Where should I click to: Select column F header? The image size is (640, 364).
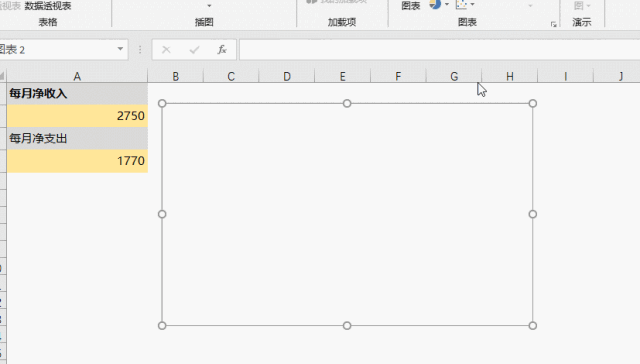point(398,76)
